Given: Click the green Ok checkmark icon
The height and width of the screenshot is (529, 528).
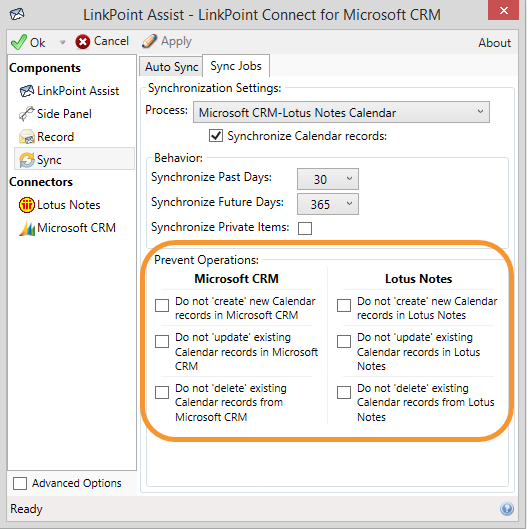Looking at the screenshot, I should tap(18, 42).
